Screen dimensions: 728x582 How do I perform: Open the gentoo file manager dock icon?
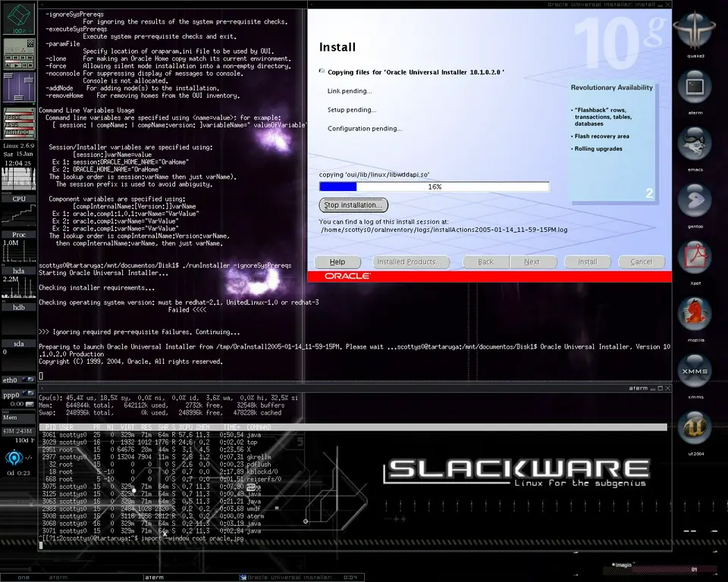[695, 201]
